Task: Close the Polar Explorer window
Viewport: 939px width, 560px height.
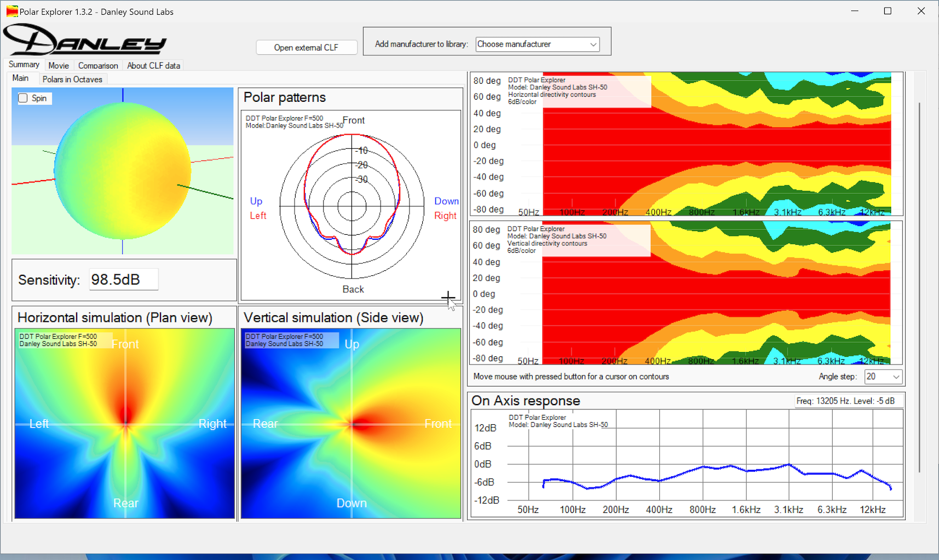Action: coord(921,11)
